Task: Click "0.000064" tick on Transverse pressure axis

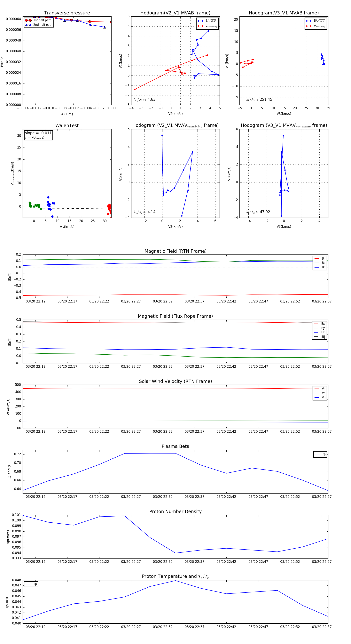Action: click(13, 19)
